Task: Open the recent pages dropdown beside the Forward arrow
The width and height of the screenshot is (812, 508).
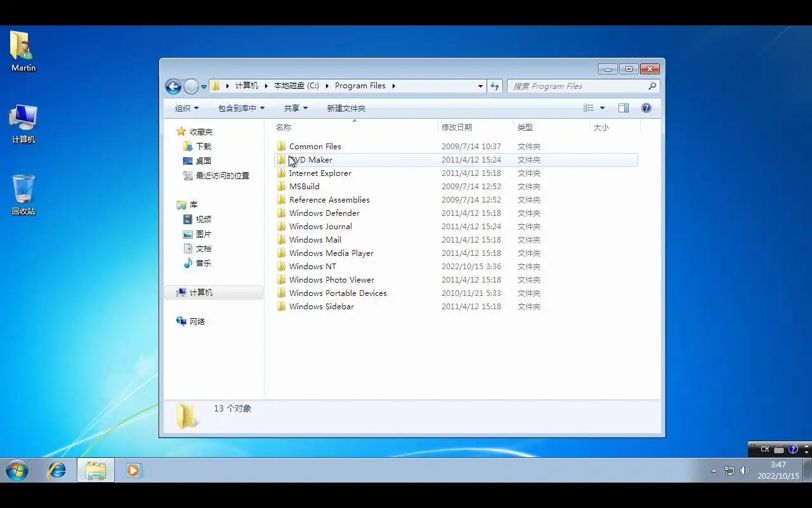Action: [204, 86]
